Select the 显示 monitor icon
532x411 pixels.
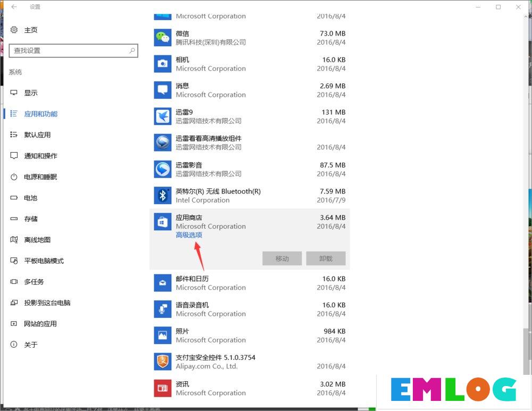tap(14, 93)
